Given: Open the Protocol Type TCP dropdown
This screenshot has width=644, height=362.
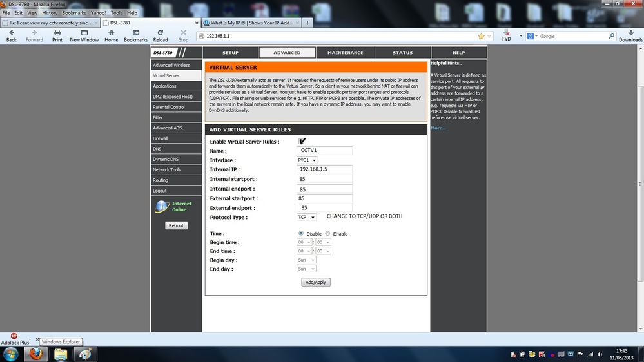Looking at the screenshot, I should coord(306,217).
